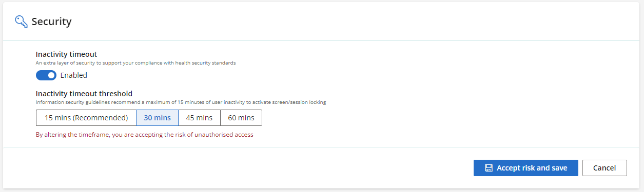Viewport: 644px width, 192px height.
Task: Cancel the security changes
Action: (604, 168)
